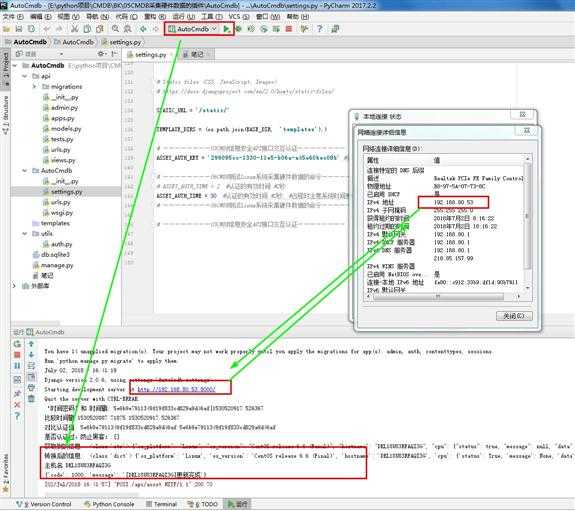Collapse the inner AutoCmdb package folder
The width and height of the screenshot is (575, 511).
pyautogui.click(x=25, y=171)
